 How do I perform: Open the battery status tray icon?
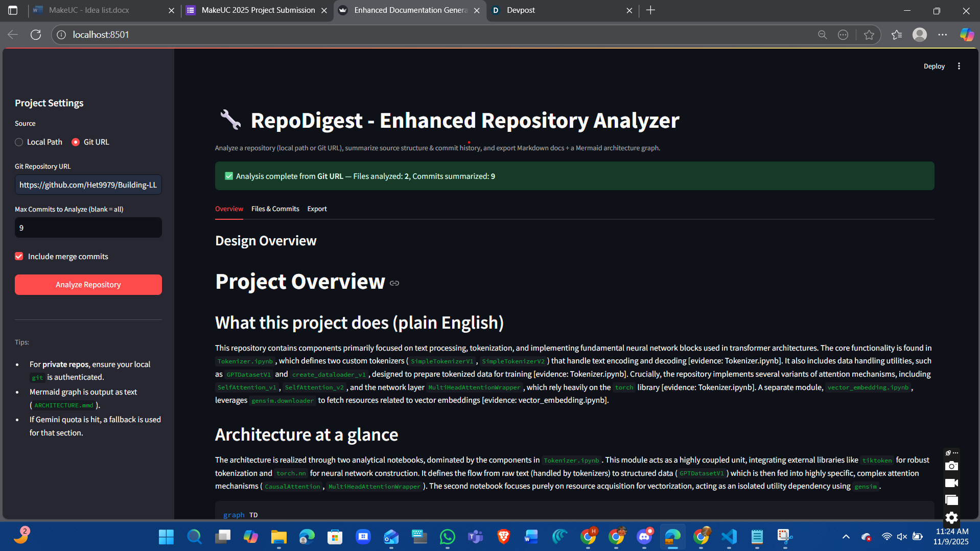click(918, 537)
